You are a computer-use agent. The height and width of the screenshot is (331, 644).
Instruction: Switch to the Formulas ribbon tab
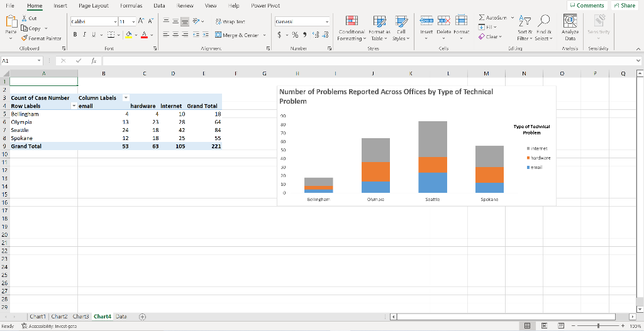pos(131,6)
